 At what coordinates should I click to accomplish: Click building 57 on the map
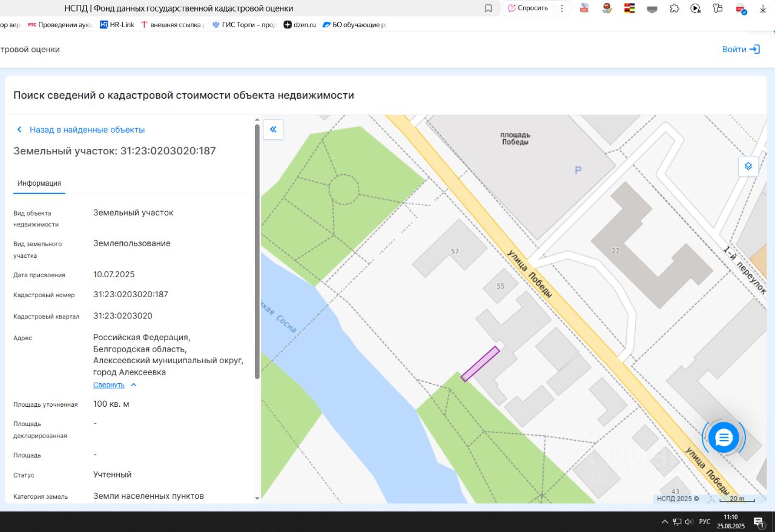point(455,251)
